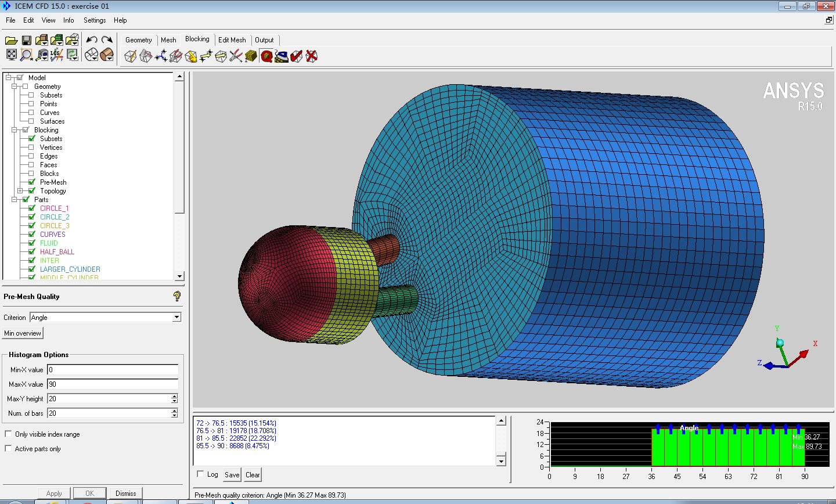Click the Undo arrow icon
This screenshot has width=836, height=504.
(x=92, y=39)
